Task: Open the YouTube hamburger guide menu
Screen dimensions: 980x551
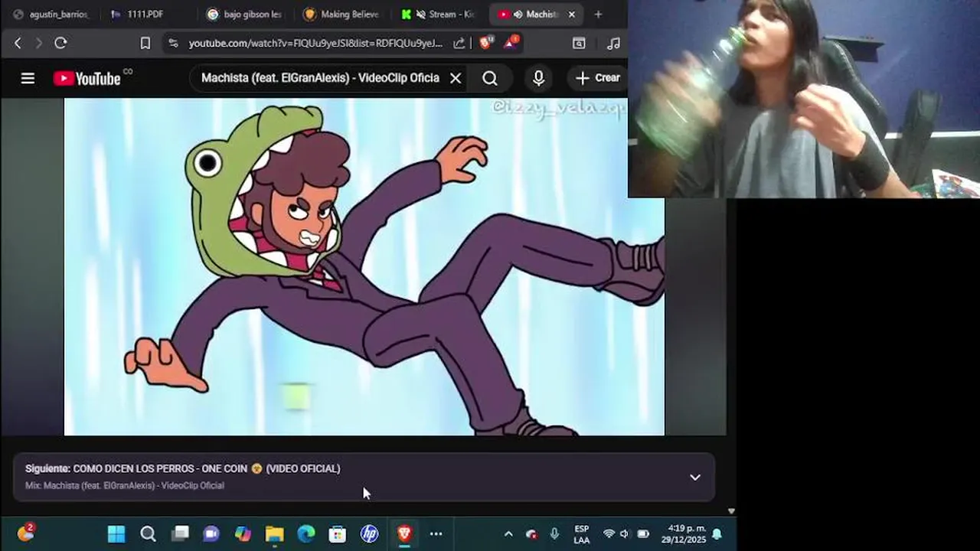Action: [x=28, y=78]
